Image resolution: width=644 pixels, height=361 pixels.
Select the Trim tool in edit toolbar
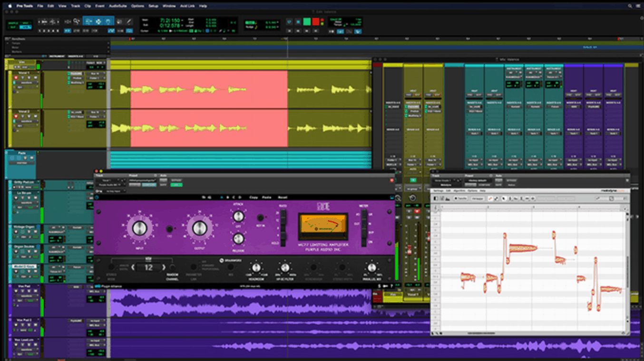point(88,21)
